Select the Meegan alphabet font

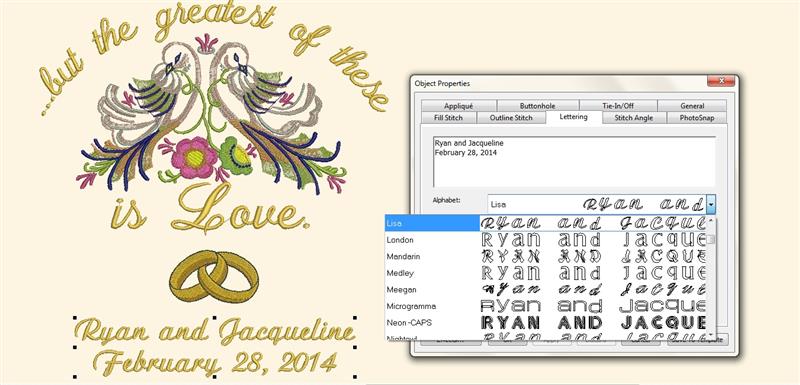pyautogui.click(x=546, y=290)
